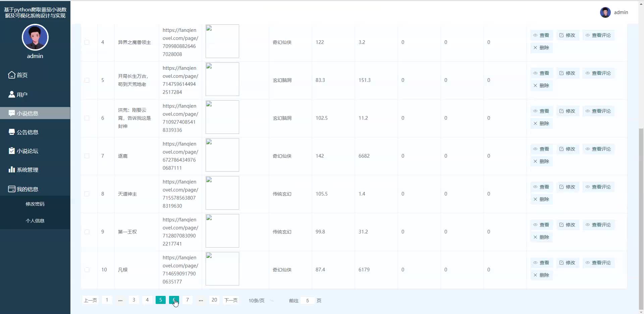
Task: Open 个人信息 submenu item
Action: (35, 221)
